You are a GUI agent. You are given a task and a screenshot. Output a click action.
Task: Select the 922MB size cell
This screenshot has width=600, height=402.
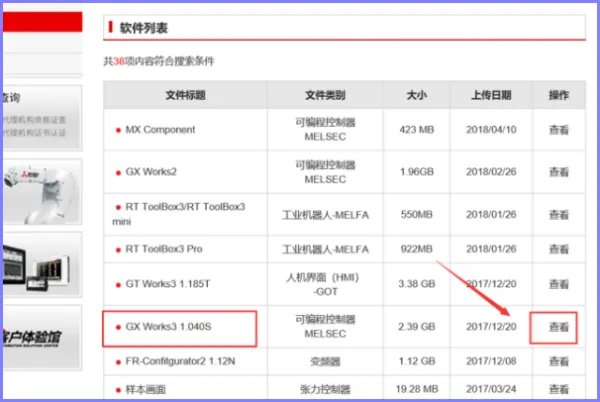point(417,249)
